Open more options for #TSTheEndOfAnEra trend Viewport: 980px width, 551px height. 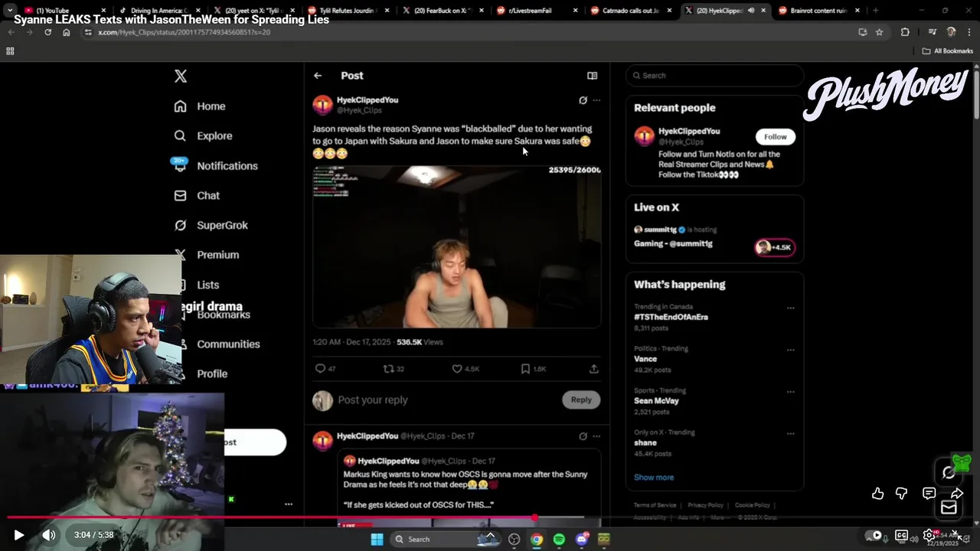click(x=790, y=308)
